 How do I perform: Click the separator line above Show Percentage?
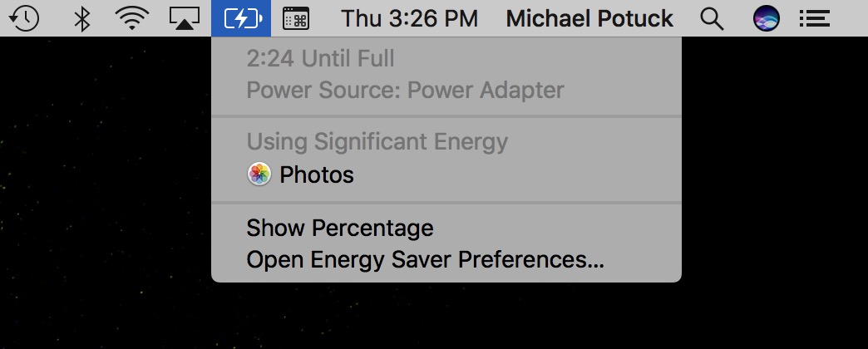[x=446, y=202]
